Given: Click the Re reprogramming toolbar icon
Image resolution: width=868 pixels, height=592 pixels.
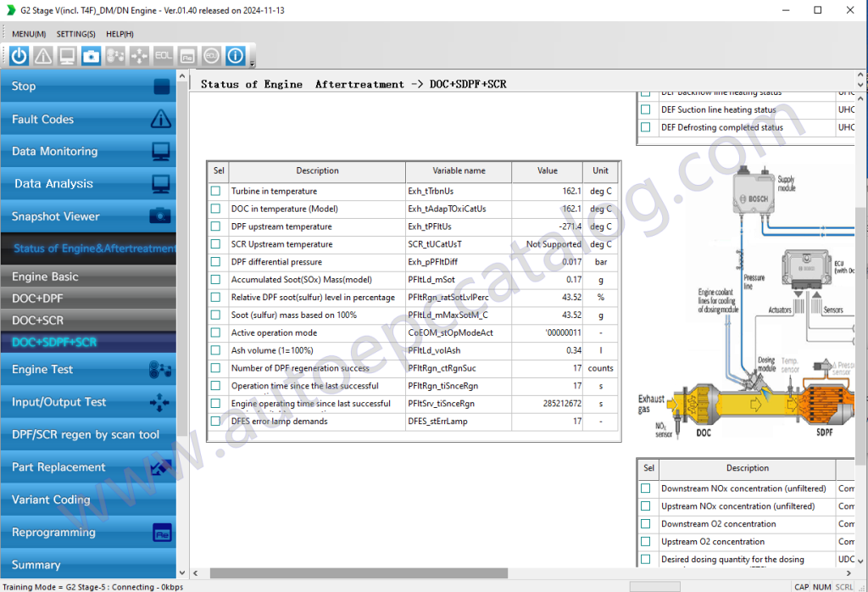Looking at the screenshot, I should 186,56.
